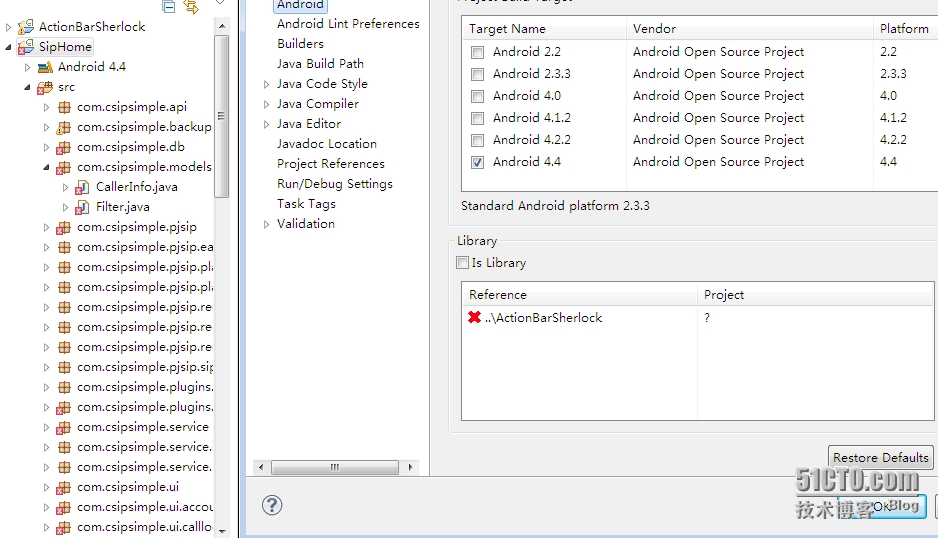The height and width of the screenshot is (538, 938).
Task: Click the right arrow of properties tree scrollbar
Action: (410, 467)
